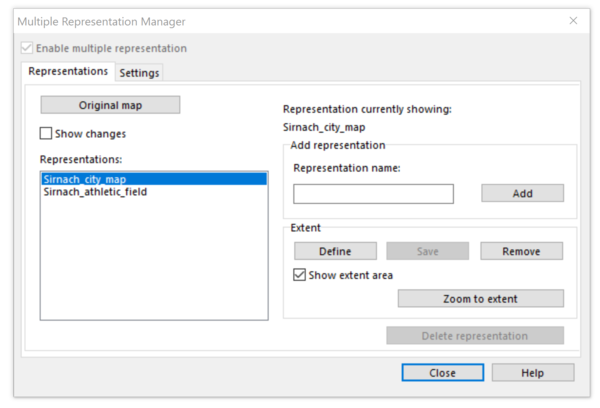Close window using the title bar X
This screenshot has height=408, width=600.
(573, 21)
